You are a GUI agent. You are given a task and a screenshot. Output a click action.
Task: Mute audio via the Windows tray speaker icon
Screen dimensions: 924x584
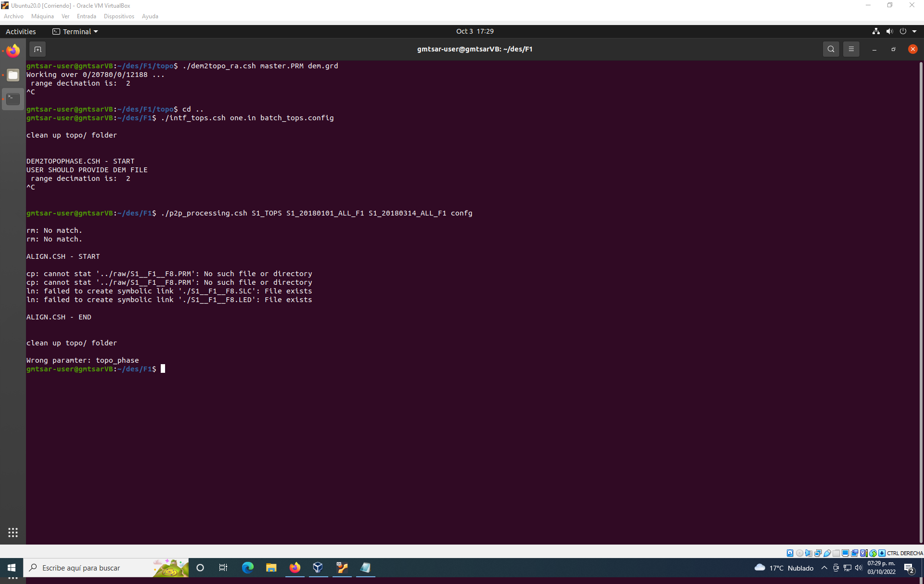[x=859, y=568]
